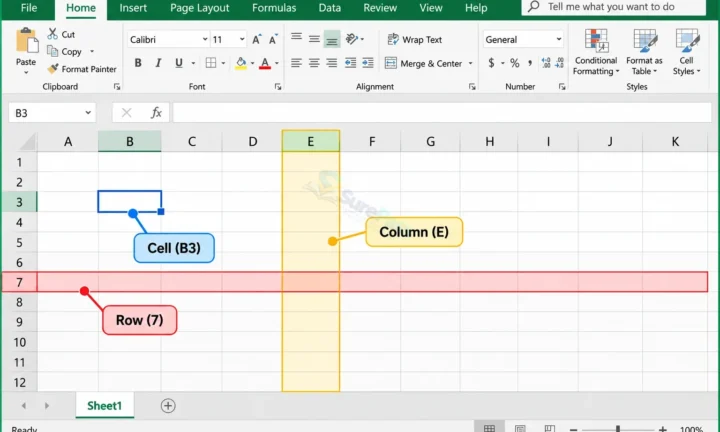Open General number format dropdown
Screen dimensions: 720x432
pyautogui.click(x=559, y=39)
